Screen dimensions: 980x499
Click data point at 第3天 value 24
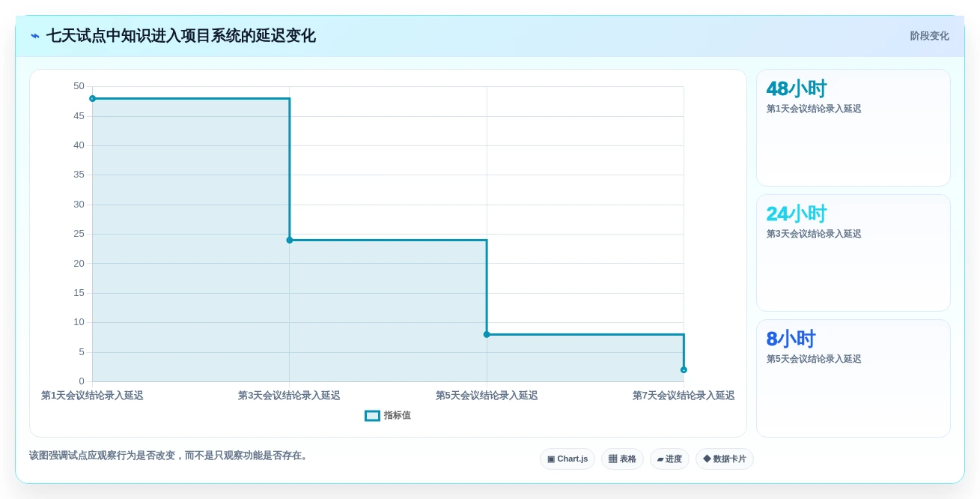tap(290, 240)
